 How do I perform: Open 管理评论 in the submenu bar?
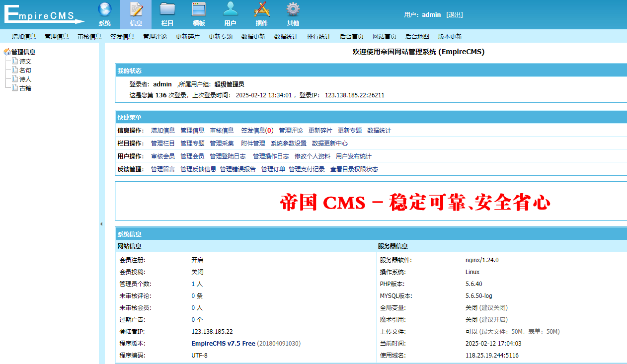[155, 36]
